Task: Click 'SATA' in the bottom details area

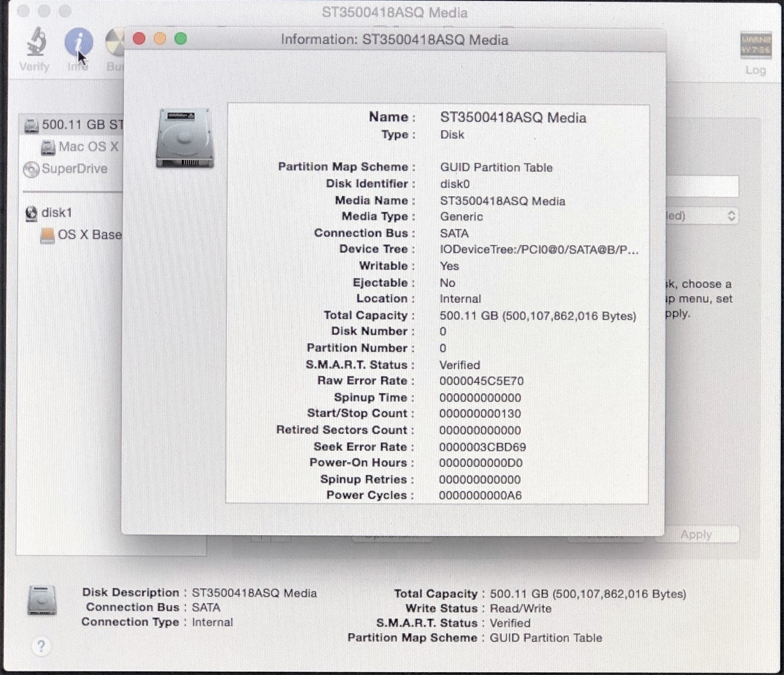Action: tap(206, 608)
